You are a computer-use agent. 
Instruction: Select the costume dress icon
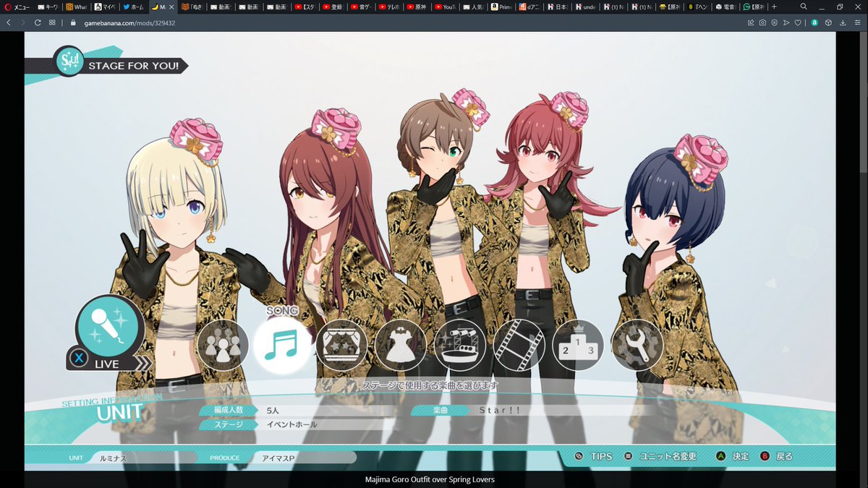tap(400, 346)
